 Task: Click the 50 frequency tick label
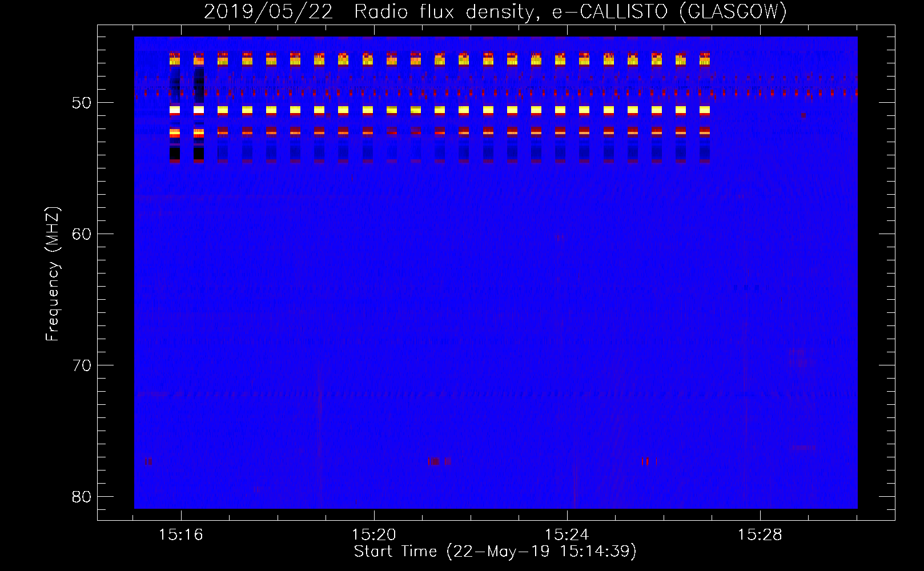click(82, 103)
